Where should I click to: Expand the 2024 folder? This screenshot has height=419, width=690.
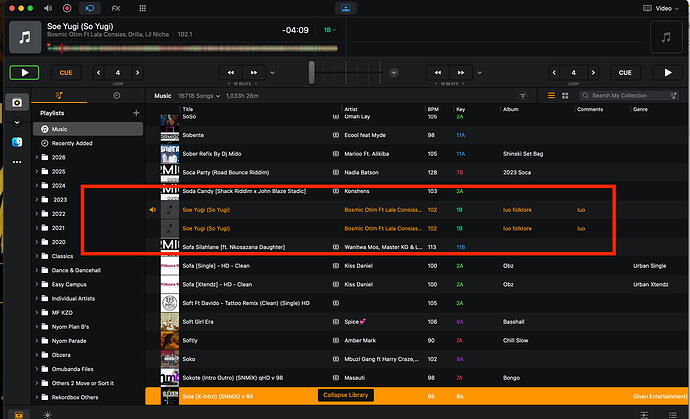click(37, 185)
